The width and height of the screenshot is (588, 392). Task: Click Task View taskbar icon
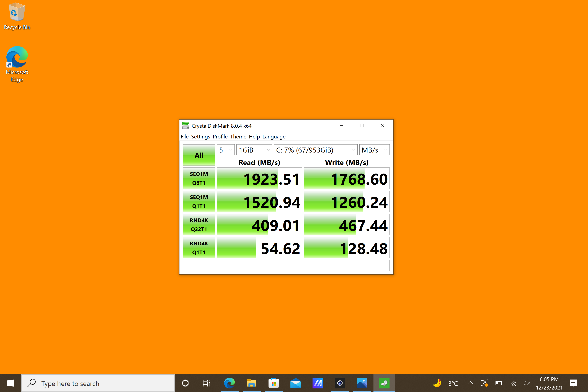207,383
